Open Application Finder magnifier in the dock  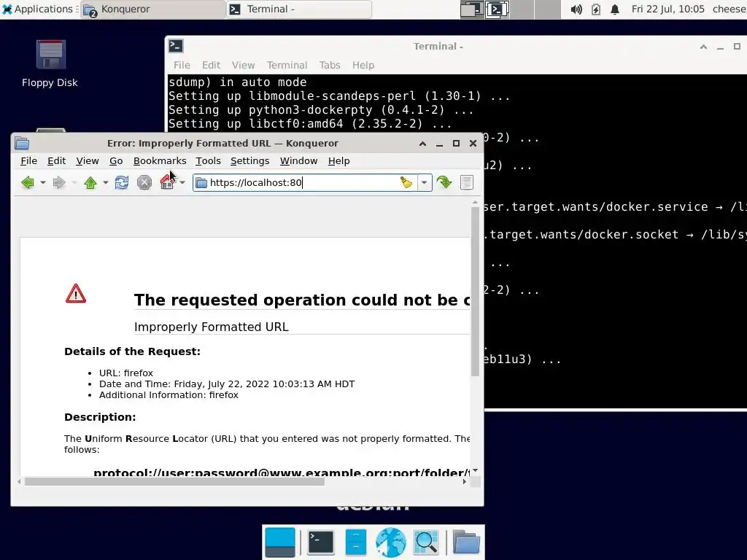426,542
